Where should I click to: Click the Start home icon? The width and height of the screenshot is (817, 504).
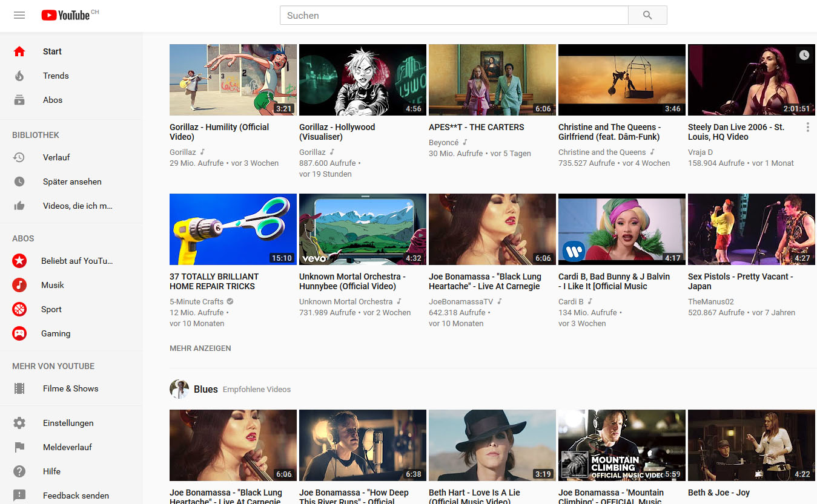pyautogui.click(x=19, y=51)
